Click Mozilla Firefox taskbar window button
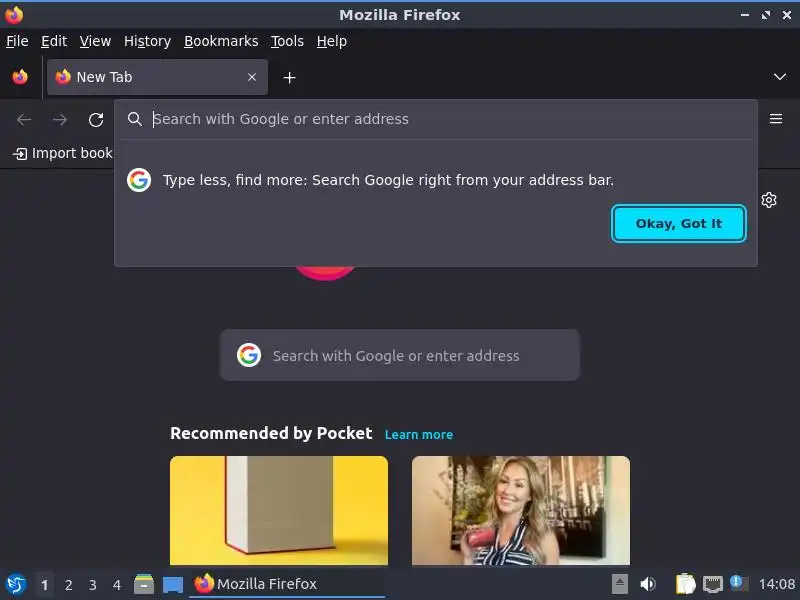The image size is (800, 600). tap(287, 584)
